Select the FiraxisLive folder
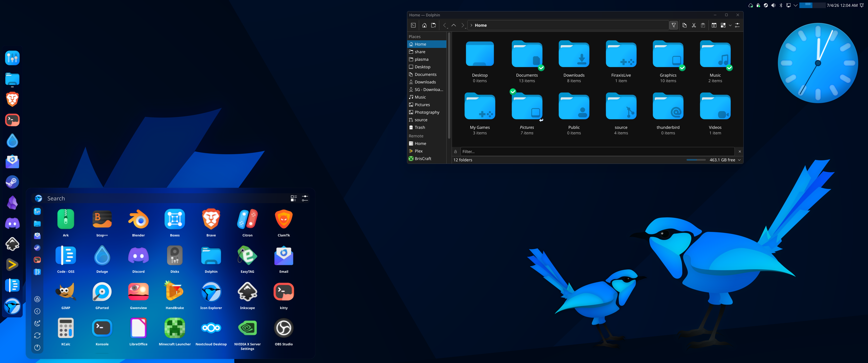 pos(621,61)
